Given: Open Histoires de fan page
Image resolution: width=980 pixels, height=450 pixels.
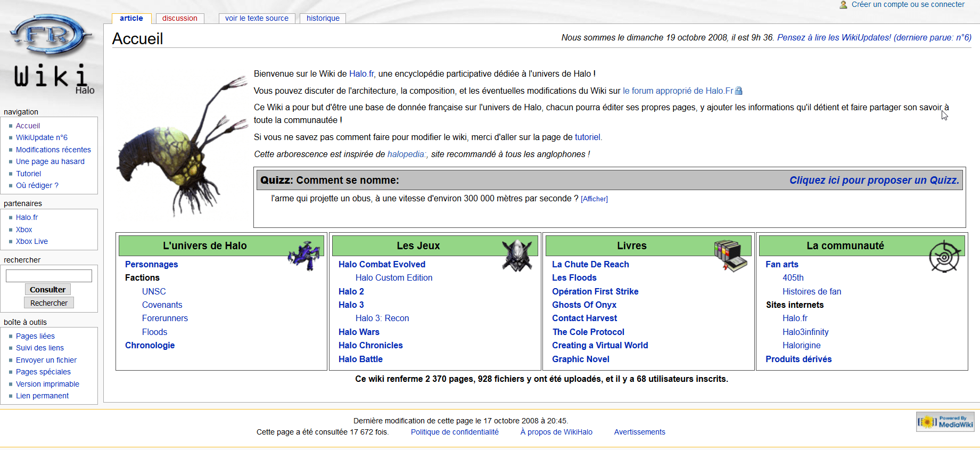Looking at the screenshot, I should 812,292.
